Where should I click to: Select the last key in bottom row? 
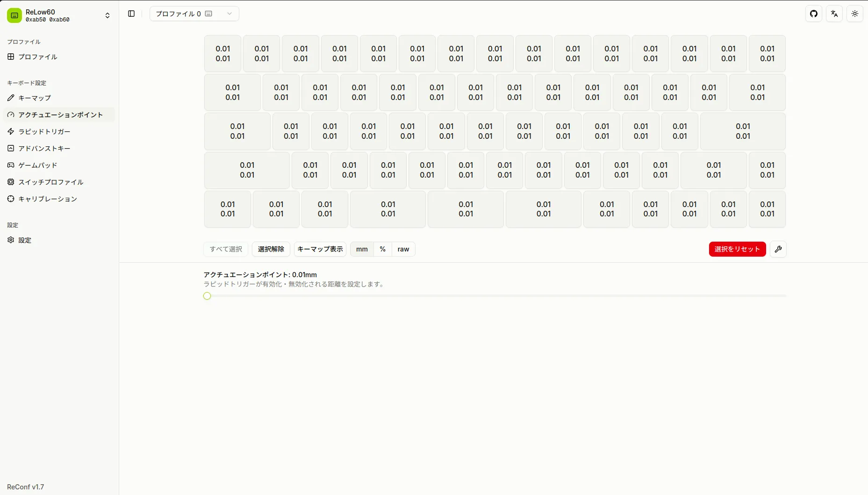(x=767, y=209)
